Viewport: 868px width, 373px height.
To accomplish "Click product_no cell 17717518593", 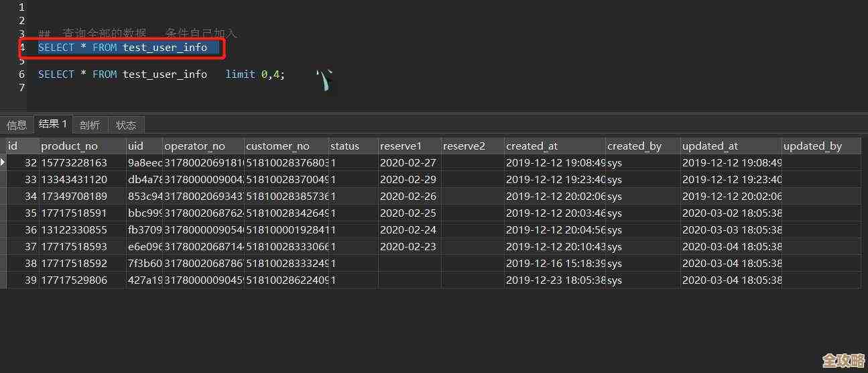I will click(82, 247).
